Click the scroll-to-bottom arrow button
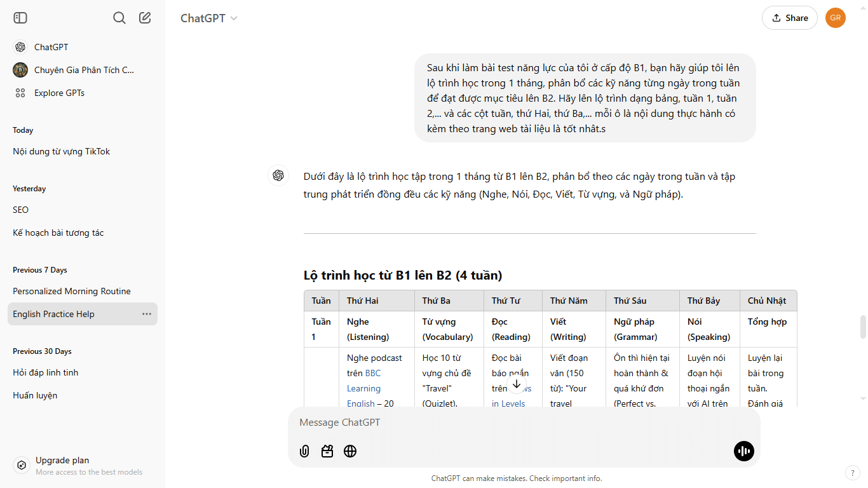The width and height of the screenshot is (868, 488). pos(517,384)
